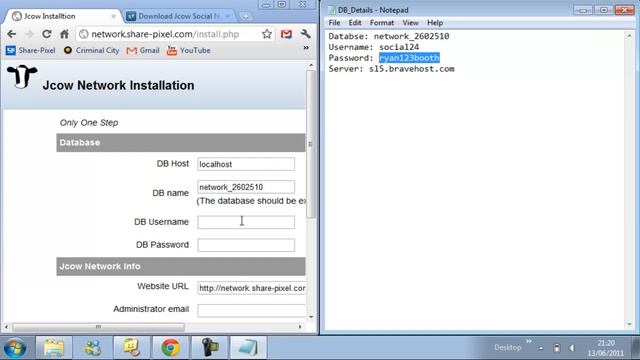Open the YouTube bookmark
The image size is (640, 360).
click(x=189, y=51)
